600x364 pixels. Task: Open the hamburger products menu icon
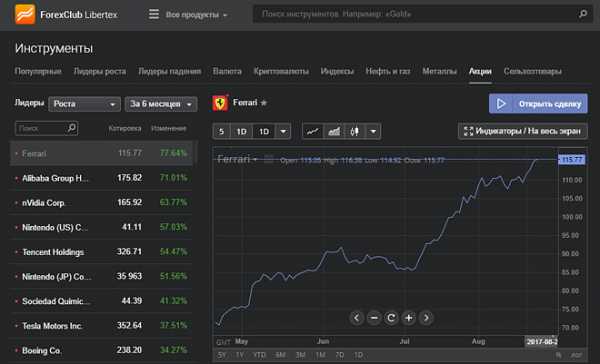[154, 15]
